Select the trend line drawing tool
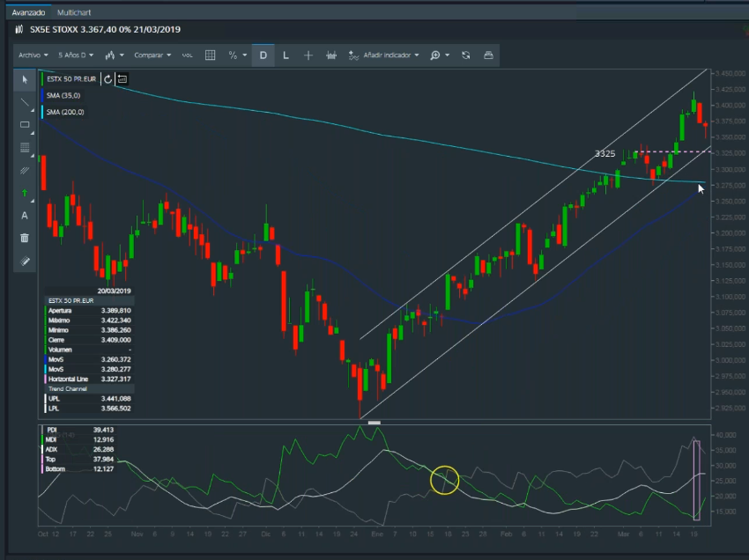 point(25,102)
